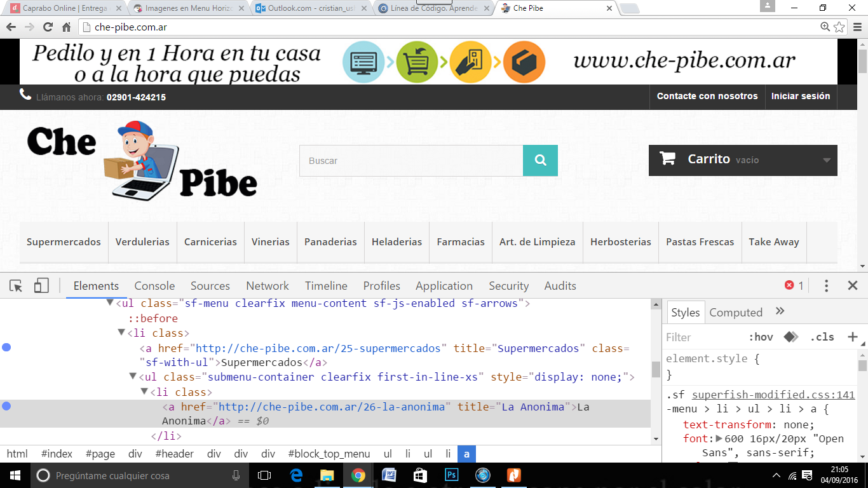Toggle the :hov element state pane

pos(761,337)
